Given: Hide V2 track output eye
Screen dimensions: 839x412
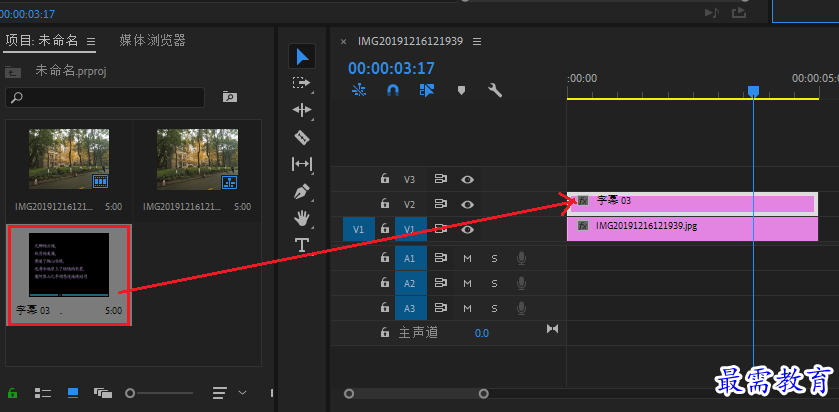Looking at the screenshot, I should [x=468, y=204].
